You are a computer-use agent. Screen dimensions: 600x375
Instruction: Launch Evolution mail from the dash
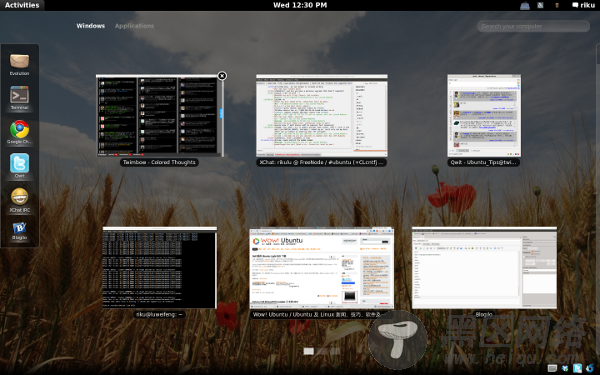tap(20, 64)
